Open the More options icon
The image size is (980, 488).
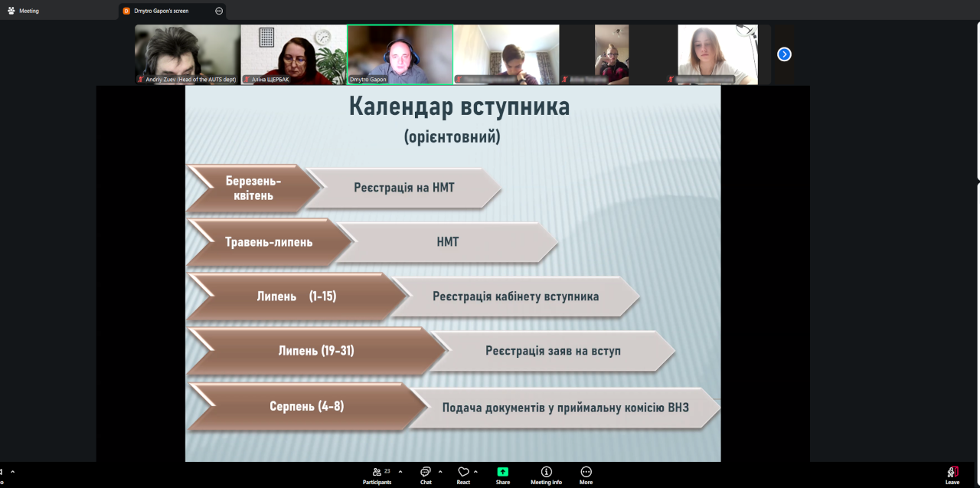586,472
